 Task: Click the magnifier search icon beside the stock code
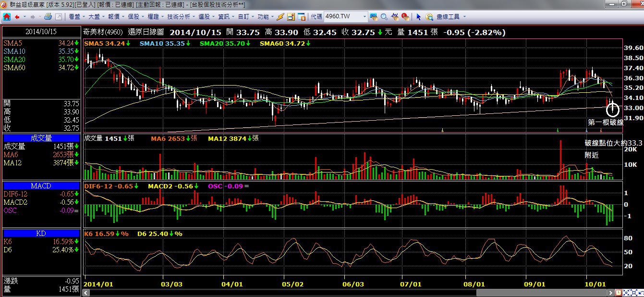[384, 17]
